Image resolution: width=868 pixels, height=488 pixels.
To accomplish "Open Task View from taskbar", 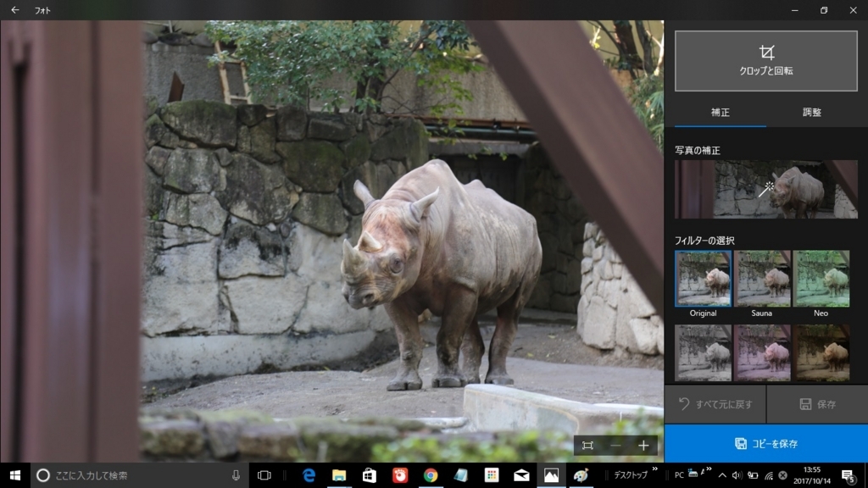I will tap(264, 475).
